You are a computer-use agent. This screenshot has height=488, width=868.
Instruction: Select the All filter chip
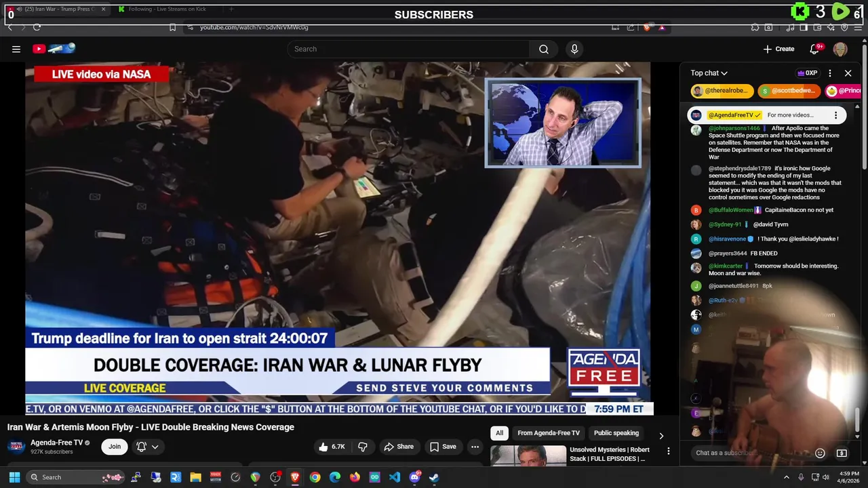(x=500, y=433)
